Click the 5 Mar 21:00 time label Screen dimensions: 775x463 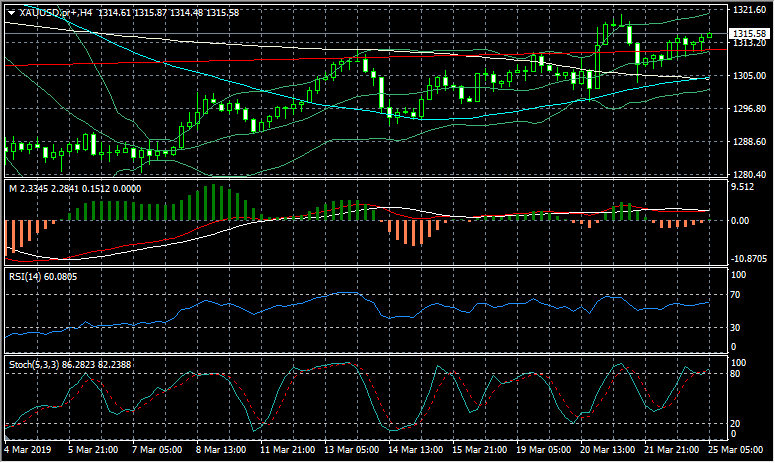coord(93,450)
